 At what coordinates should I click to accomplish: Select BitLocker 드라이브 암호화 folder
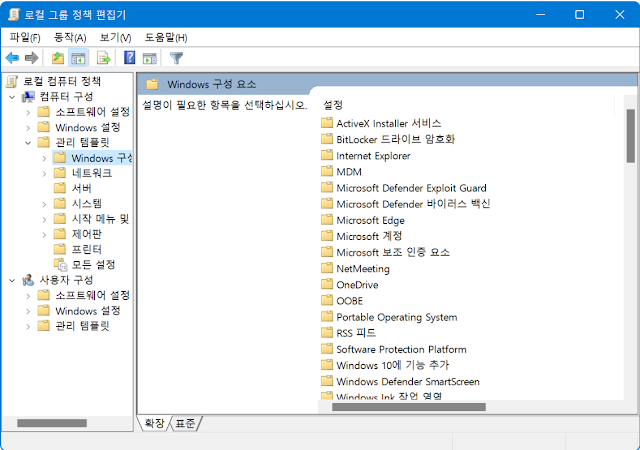coord(388,139)
